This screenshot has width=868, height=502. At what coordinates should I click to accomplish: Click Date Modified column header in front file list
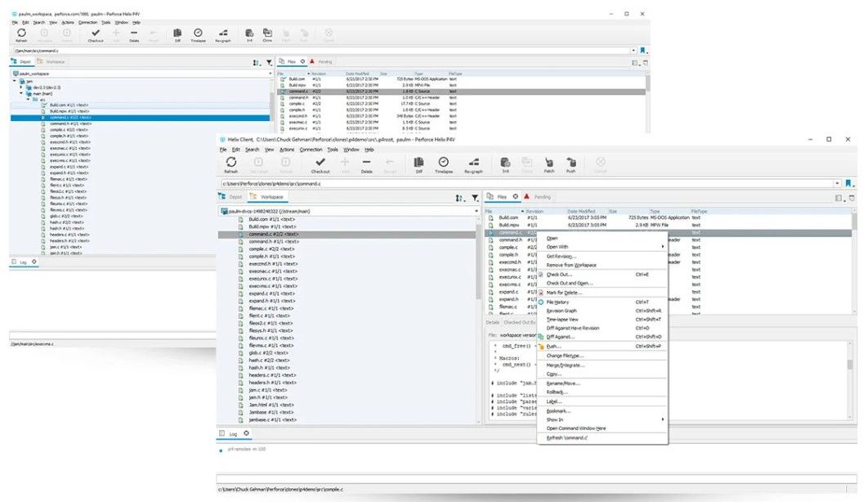click(580, 212)
